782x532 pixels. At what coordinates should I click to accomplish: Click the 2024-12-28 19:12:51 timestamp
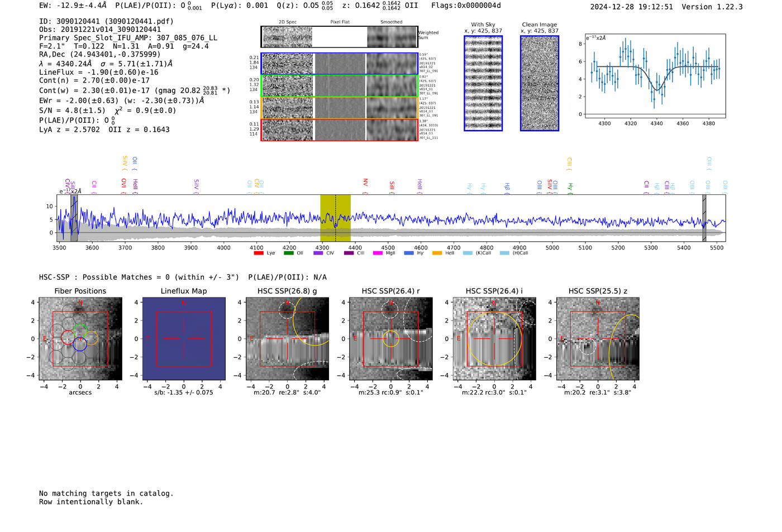632,7
